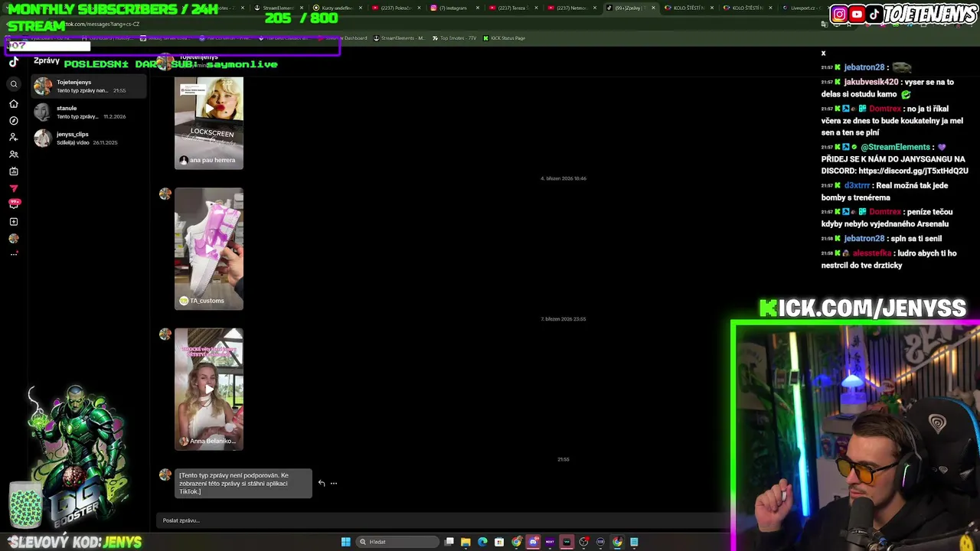The height and width of the screenshot is (551, 980).
Task: Open the Friends icon in sidebar
Action: click(14, 154)
